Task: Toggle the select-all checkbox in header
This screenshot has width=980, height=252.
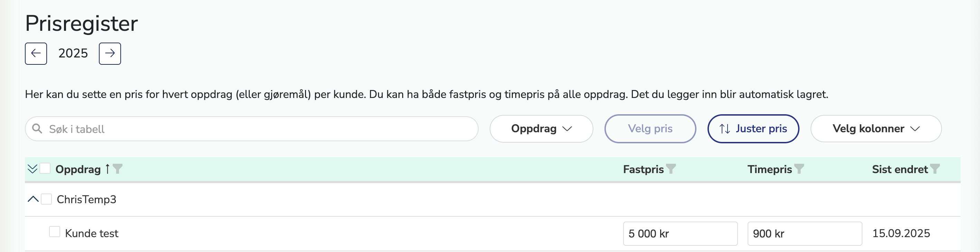Action: coord(45,169)
